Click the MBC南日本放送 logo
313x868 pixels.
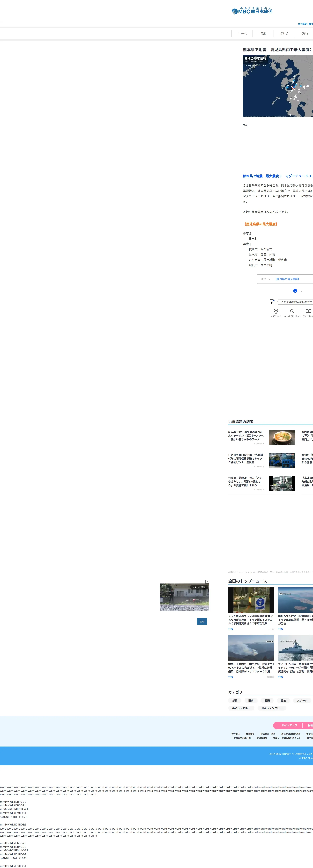pos(252,11)
